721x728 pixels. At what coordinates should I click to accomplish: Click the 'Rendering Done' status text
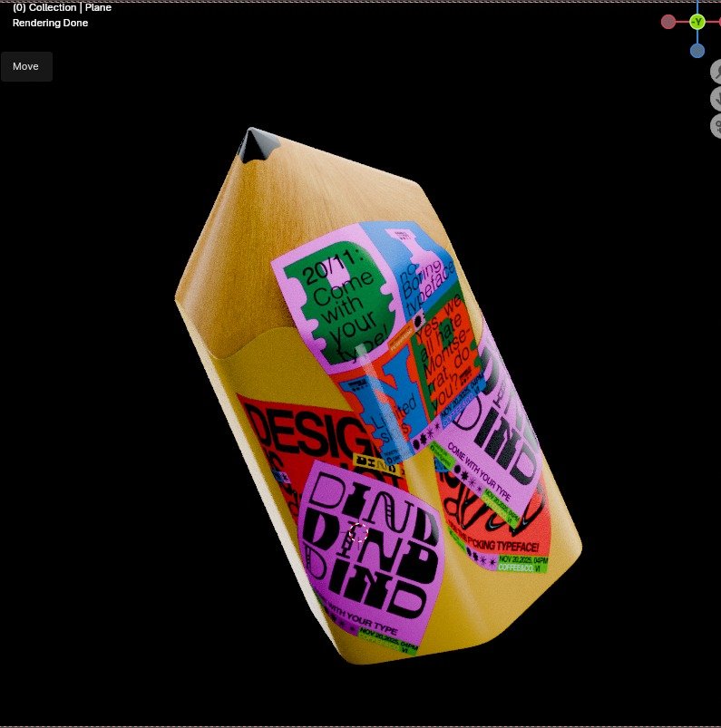(x=50, y=23)
